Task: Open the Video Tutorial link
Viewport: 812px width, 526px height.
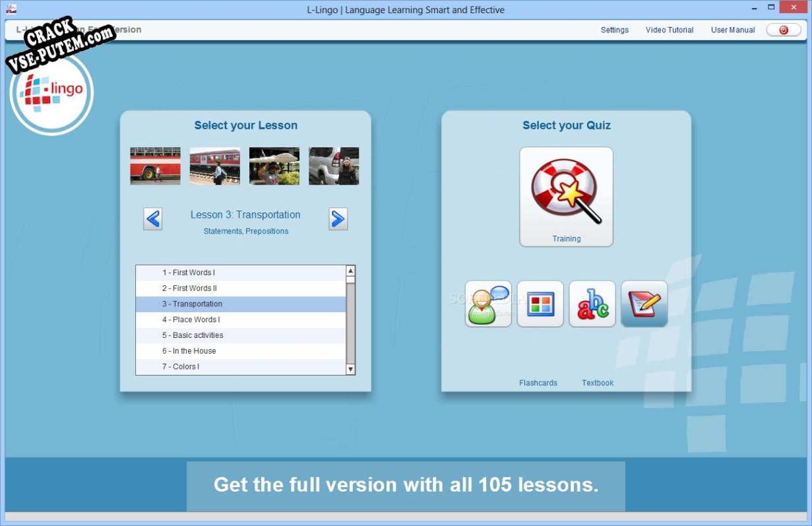Action: (670, 30)
